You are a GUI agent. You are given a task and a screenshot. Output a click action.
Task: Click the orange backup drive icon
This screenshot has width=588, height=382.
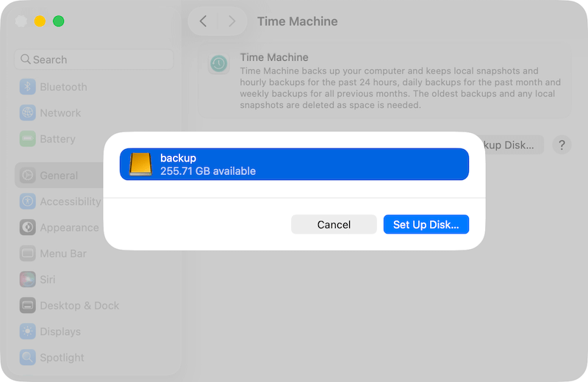click(x=140, y=165)
